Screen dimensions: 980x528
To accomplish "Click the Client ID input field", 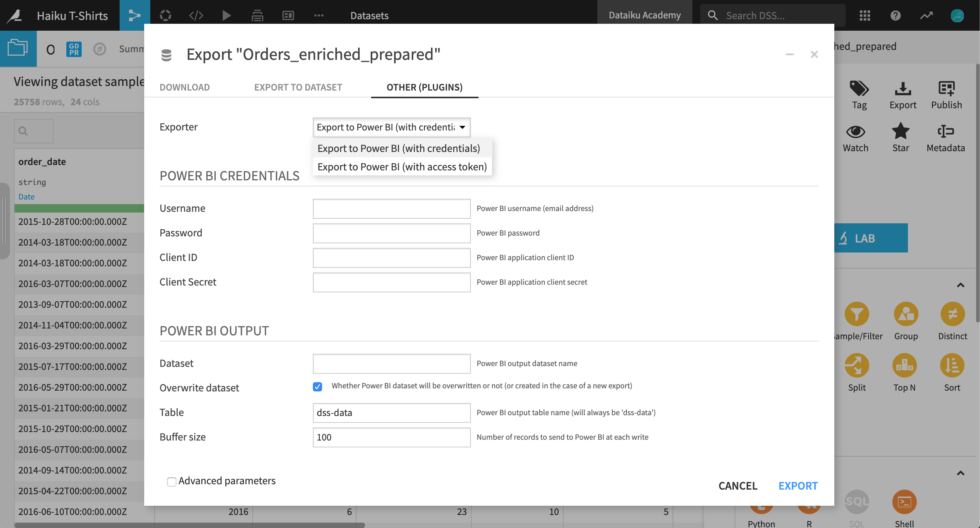I will (x=391, y=257).
